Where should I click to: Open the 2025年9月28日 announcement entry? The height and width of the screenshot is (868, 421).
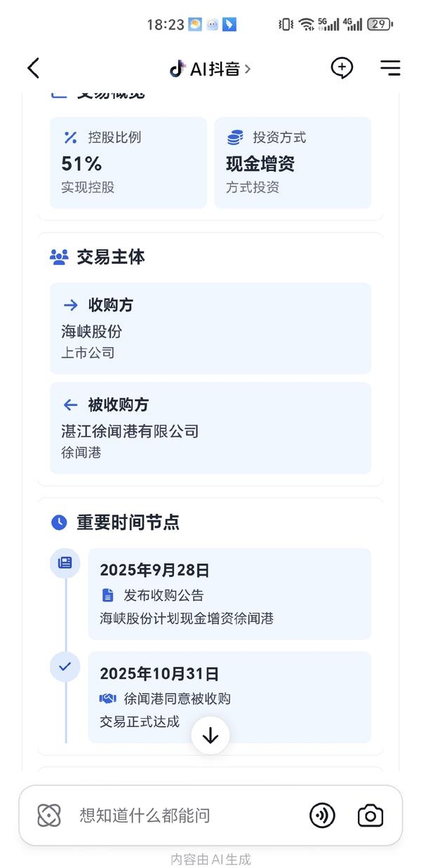[x=229, y=594]
